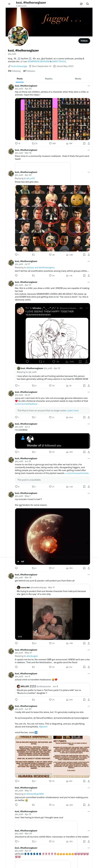This screenshot has width=98, height=868.
Task: Click the Grok icon beside search
Action: tap(81, 4)
